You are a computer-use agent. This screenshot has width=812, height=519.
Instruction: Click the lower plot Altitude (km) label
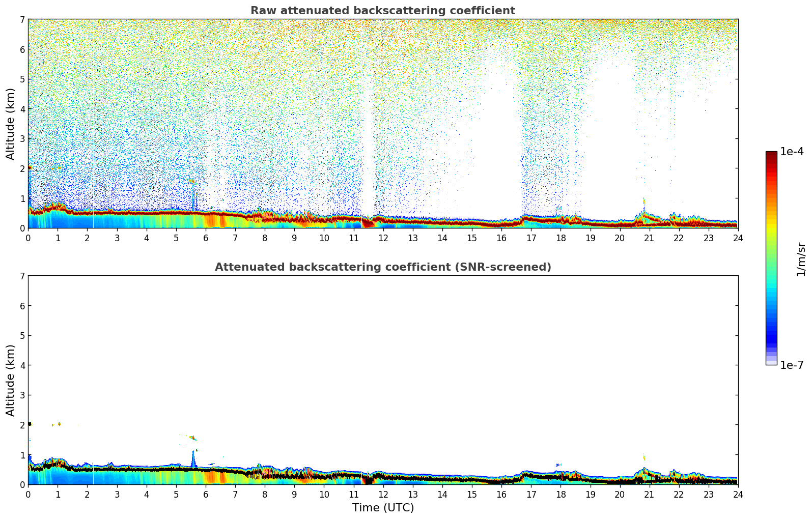[x=11, y=380]
